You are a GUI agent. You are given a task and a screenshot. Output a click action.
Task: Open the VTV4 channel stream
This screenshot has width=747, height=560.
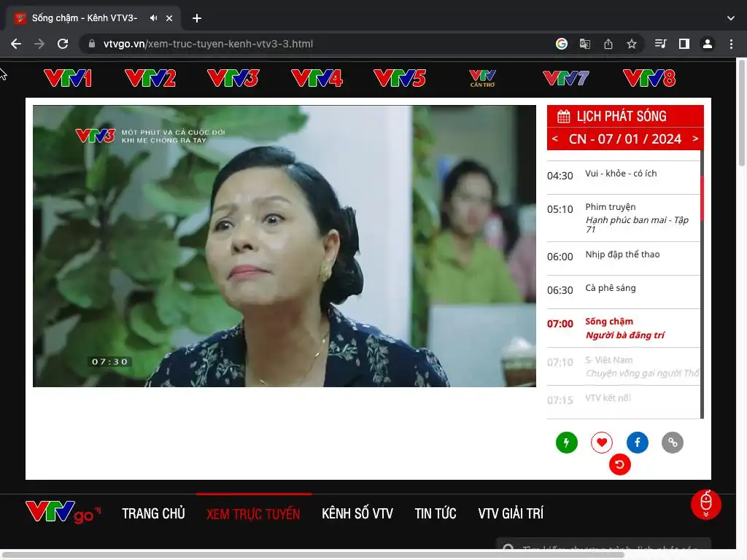(317, 79)
